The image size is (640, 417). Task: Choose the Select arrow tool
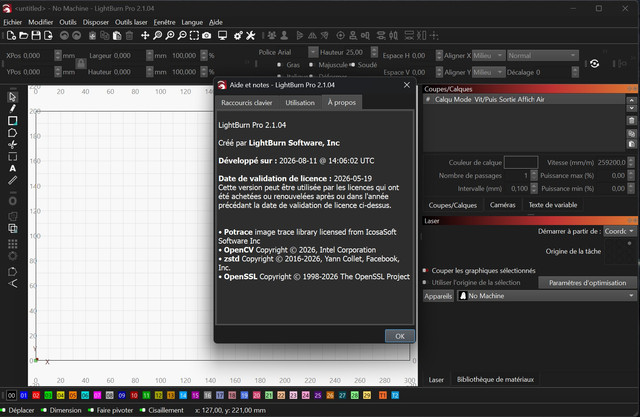(x=13, y=97)
